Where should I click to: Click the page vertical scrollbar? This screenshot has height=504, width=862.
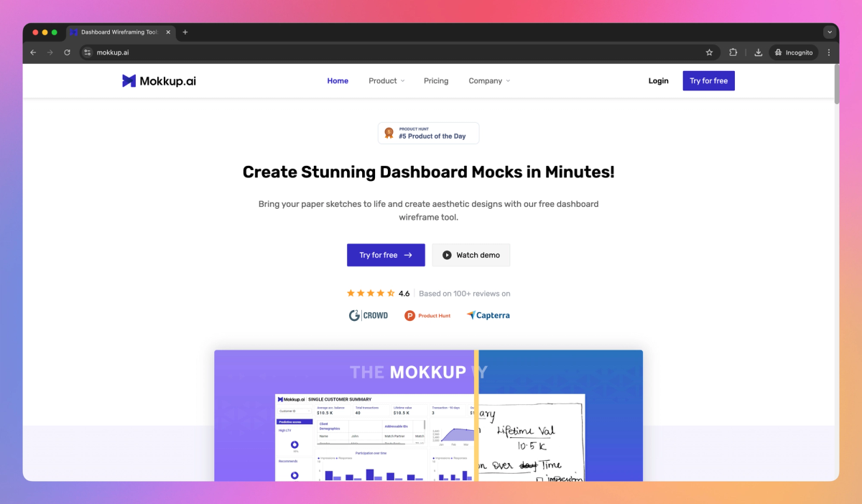836,85
